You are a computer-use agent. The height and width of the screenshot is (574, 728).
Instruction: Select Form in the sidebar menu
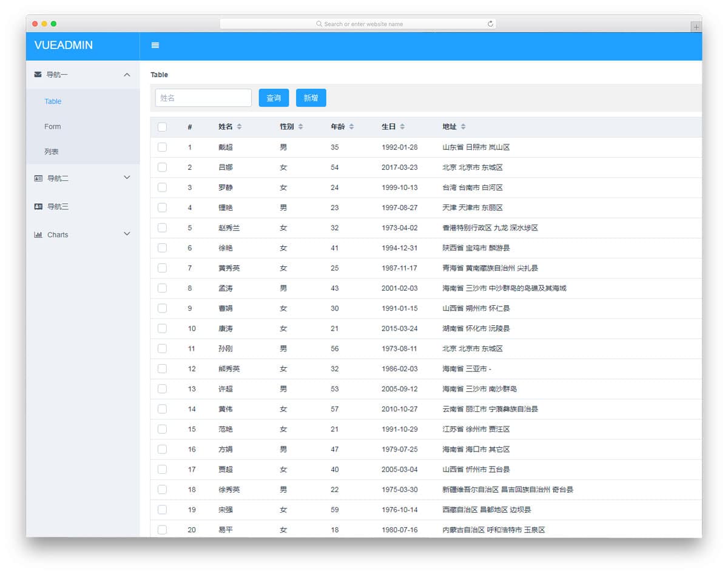(52, 126)
